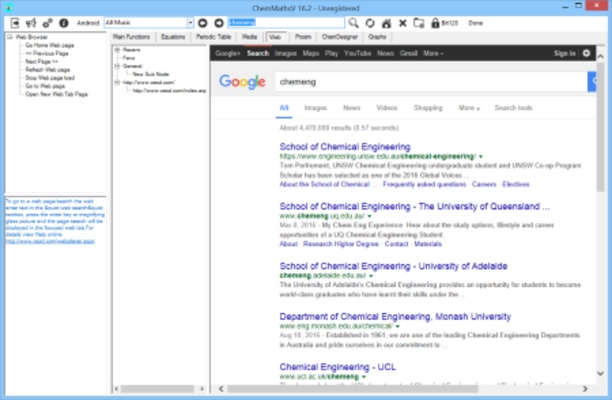612x400 pixels.
Task: Click the browser horizontal scrollbar right arrow
Action: click(x=585, y=389)
